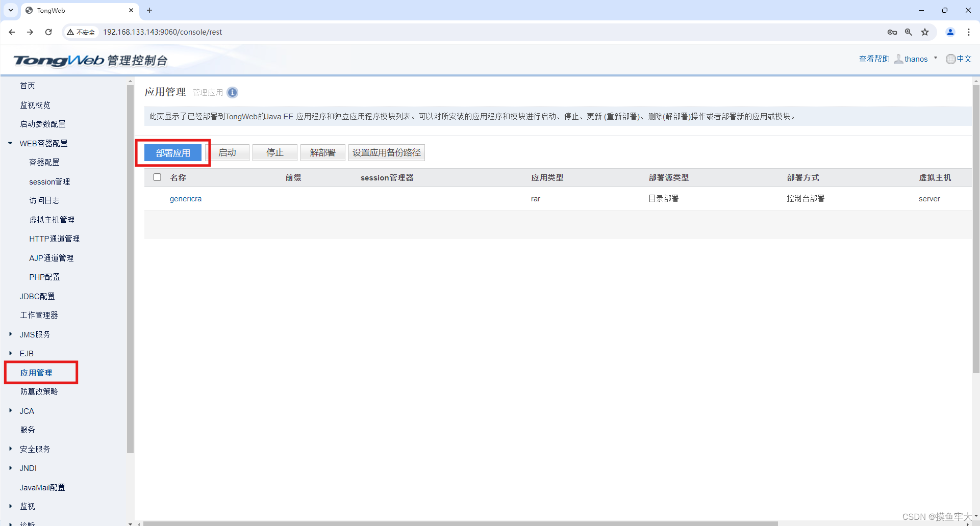Click the 启动 button
Viewport: 980px width, 526px height.
[x=228, y=152]
